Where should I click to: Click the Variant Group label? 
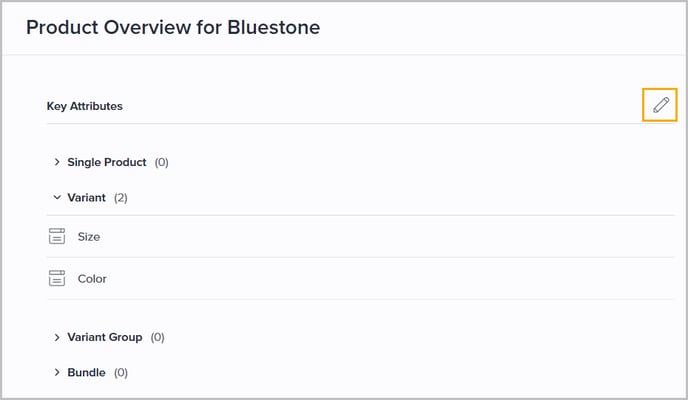point(105,337)
